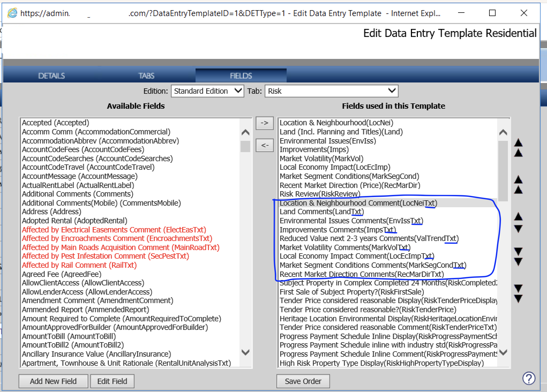547x392 pixels.
Task: Select 'Additional Comments(Mobile)' field
Action: coord(101,203)
